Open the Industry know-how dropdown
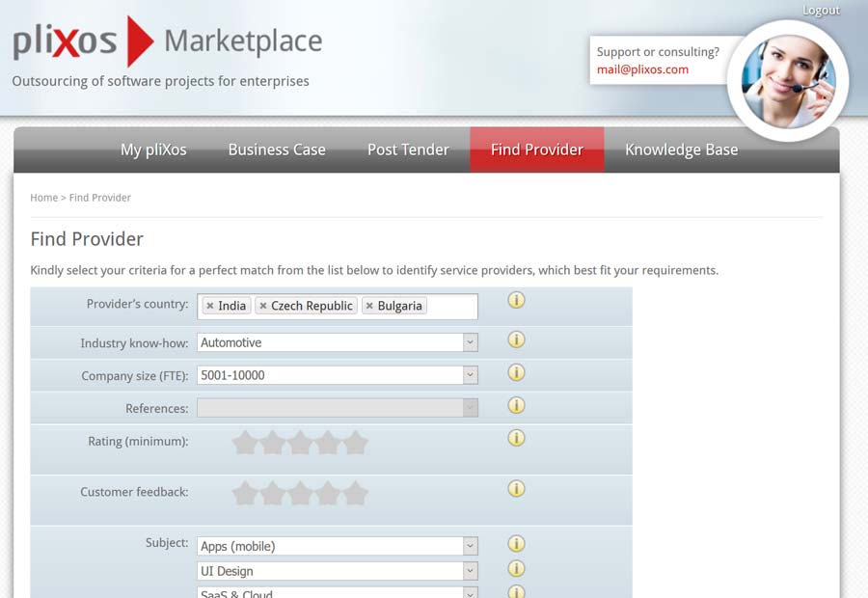This screenshot has width=868, height=598. coord(338,342)
